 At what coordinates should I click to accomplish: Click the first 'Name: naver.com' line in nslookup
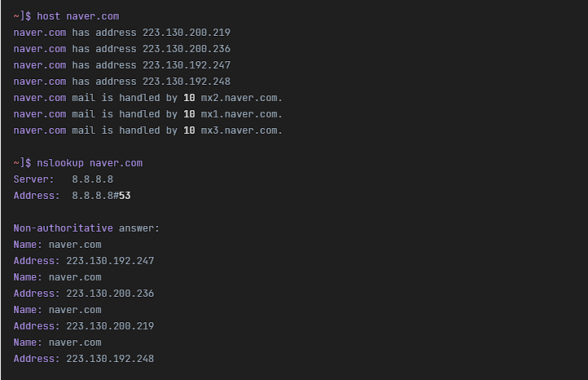tap(57, 245)
